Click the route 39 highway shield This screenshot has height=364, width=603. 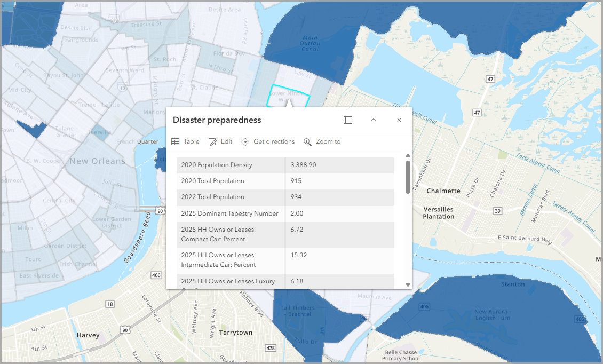click(498, 211)
